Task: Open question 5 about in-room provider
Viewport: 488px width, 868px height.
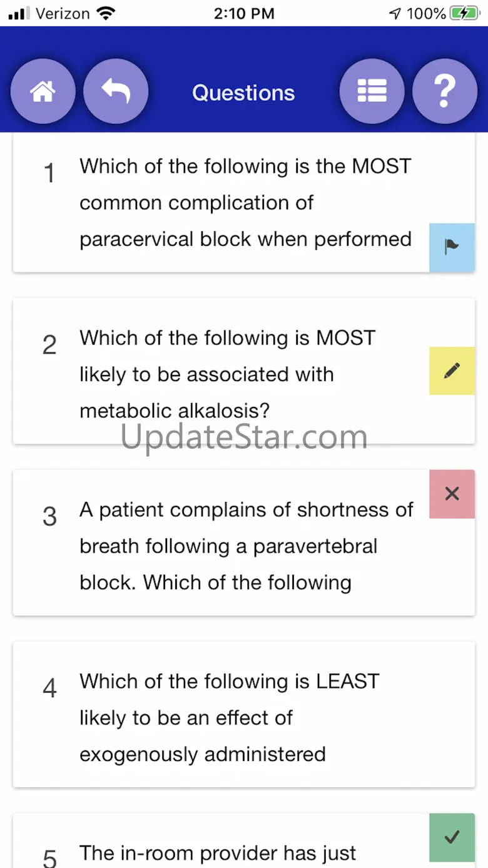Action: coord(218,853)
